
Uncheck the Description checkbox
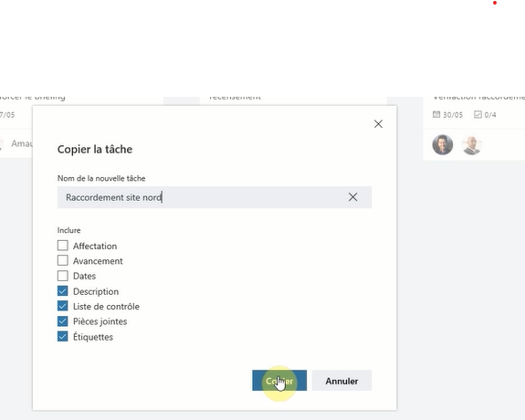tap(63, 291)
